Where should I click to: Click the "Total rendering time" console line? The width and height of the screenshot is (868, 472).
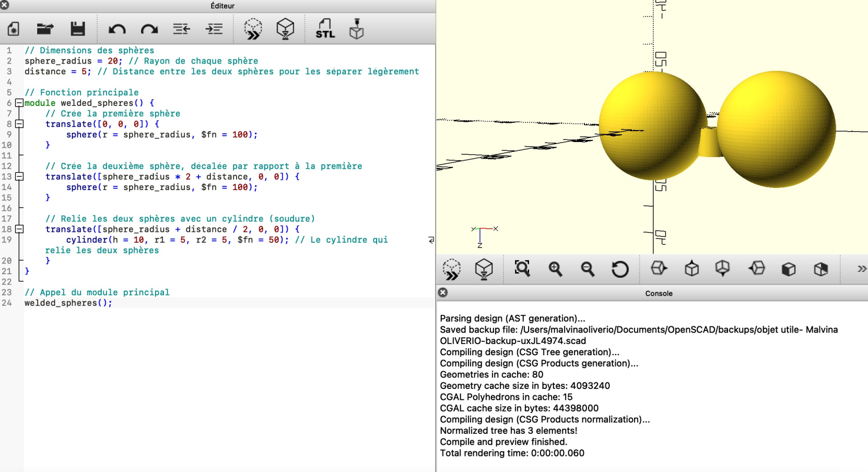[512, 453]
